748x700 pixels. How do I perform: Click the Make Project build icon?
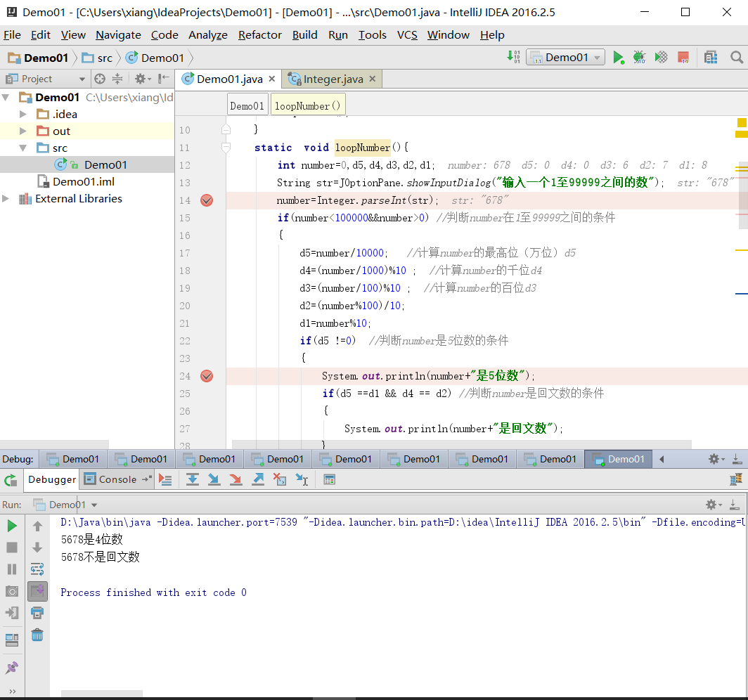[x=513, y=57]
